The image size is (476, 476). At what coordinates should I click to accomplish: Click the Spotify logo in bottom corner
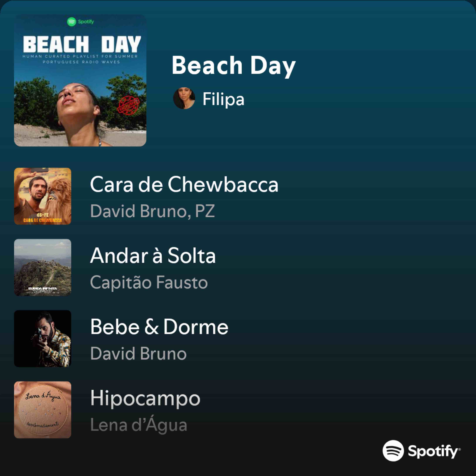click(421, 451)
